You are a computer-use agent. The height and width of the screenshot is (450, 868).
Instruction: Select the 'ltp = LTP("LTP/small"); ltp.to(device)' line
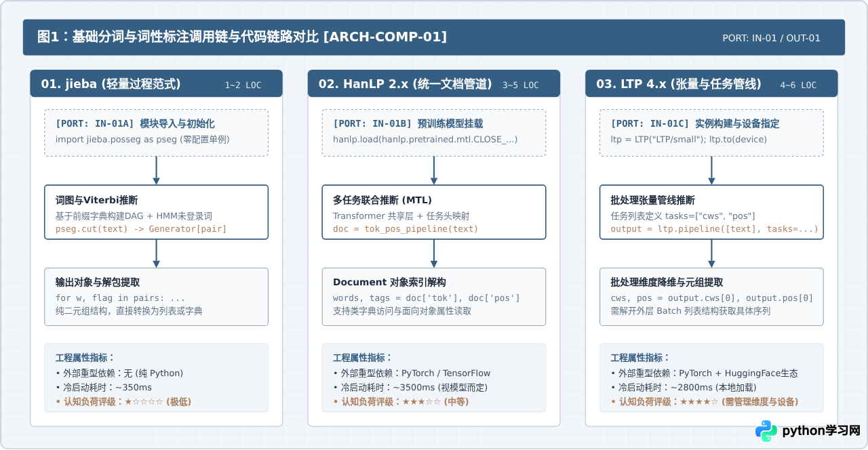pyautogui.click(x=689, y=139)
